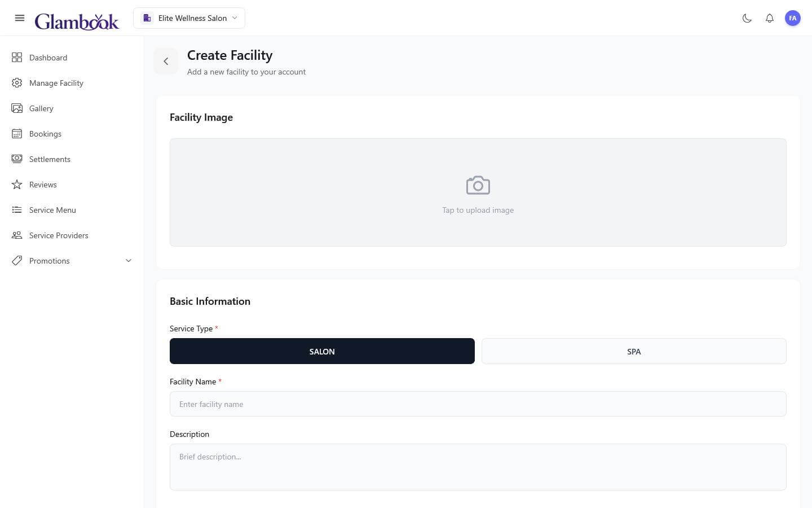Select the SALON service type

click(x=322, y=351)
